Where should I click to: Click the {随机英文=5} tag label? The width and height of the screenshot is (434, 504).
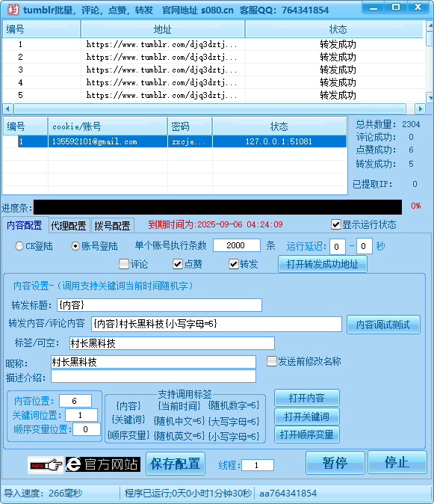click(x=179, y=436)
